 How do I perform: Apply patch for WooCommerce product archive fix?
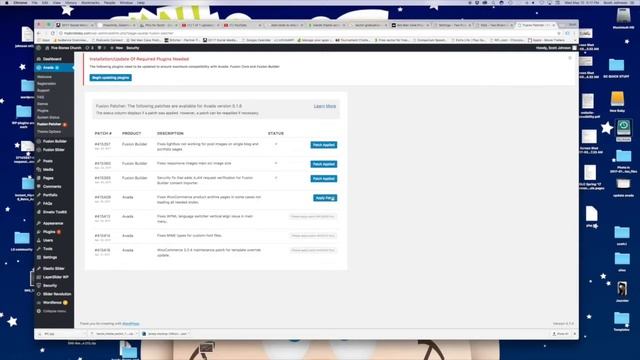325,198
